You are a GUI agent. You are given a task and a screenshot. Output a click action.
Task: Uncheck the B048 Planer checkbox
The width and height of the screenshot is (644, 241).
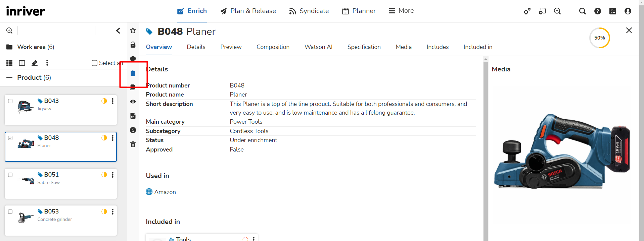[10, 138]
